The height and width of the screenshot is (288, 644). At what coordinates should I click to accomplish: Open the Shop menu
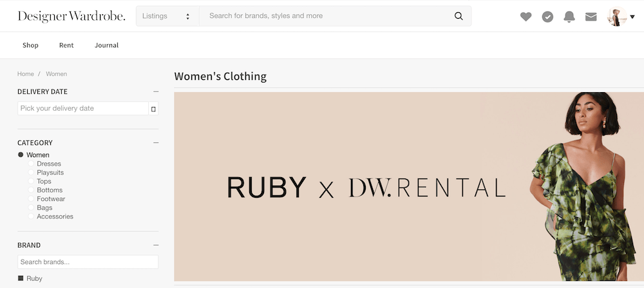[x=30, y=45]
